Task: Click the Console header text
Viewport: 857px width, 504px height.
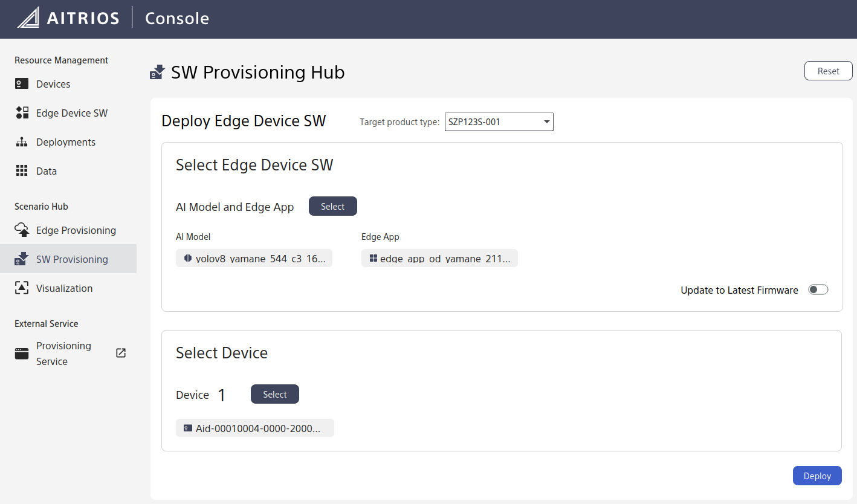Action: point(177,18)
